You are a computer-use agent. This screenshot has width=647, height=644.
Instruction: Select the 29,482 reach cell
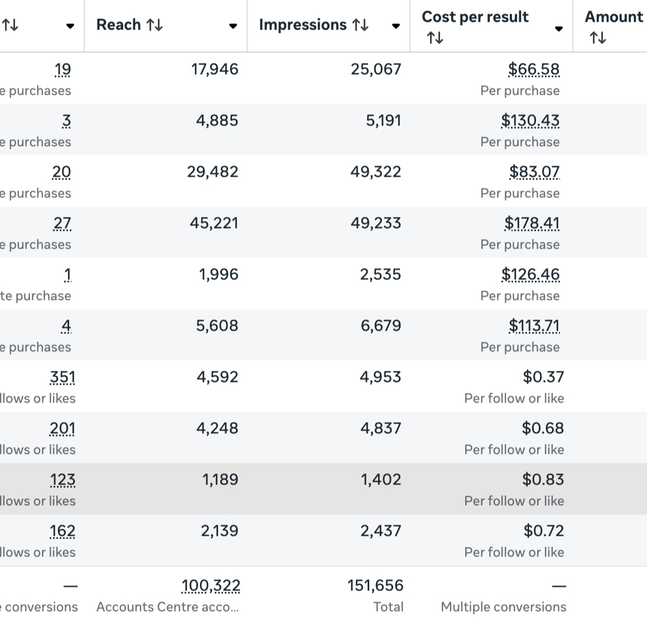click(213, 172)
